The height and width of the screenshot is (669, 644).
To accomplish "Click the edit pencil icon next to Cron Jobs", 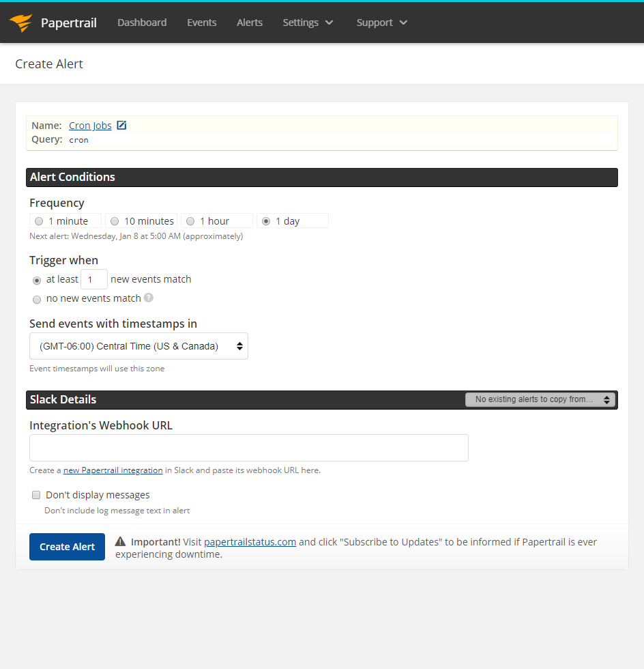I will pyautogui.click(x=121, y=125).
